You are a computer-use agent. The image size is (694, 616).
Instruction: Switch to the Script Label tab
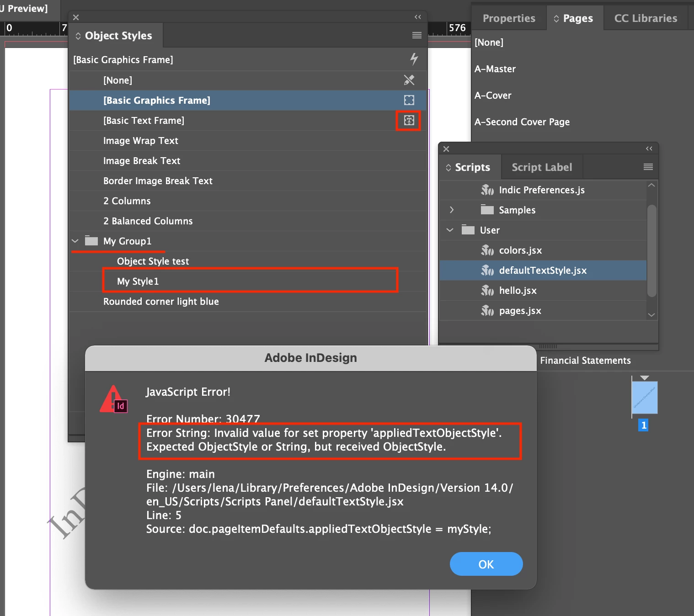click(x=542, y=167)
